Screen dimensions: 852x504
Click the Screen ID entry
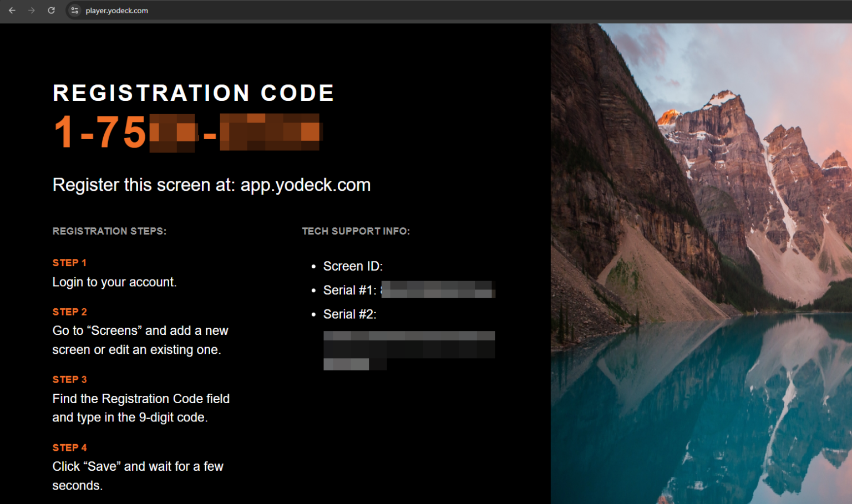point(353,267)
